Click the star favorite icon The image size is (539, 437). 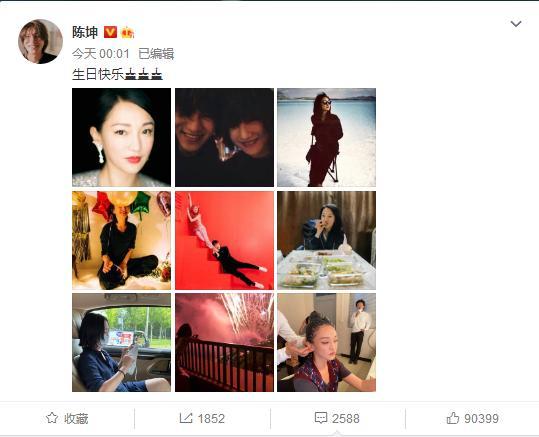(52, 418)
